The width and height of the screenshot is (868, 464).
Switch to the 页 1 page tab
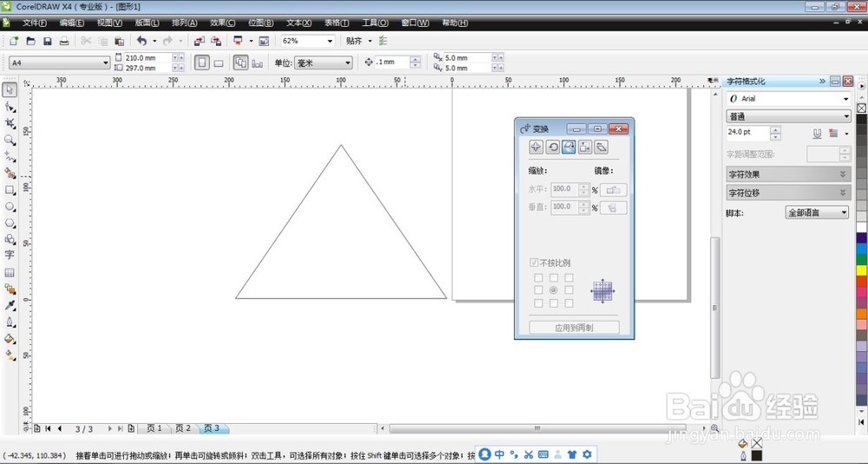click(x=154, y=428)
